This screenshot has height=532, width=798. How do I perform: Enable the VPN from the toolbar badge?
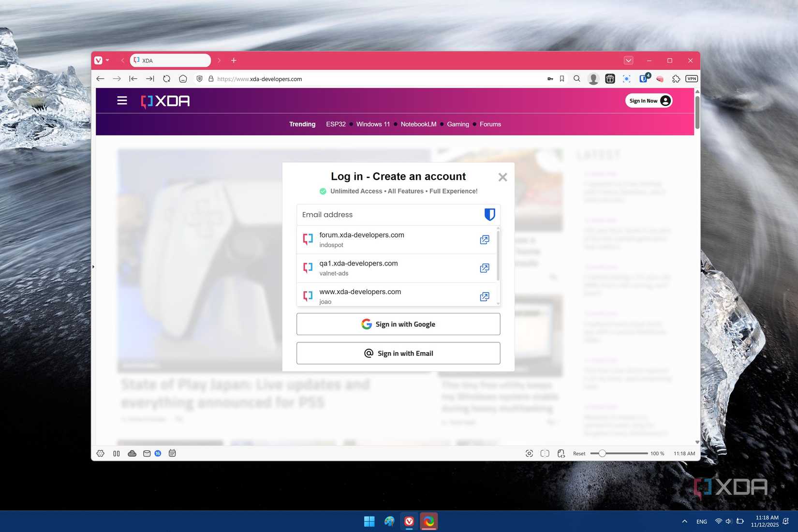click(691, 78)
